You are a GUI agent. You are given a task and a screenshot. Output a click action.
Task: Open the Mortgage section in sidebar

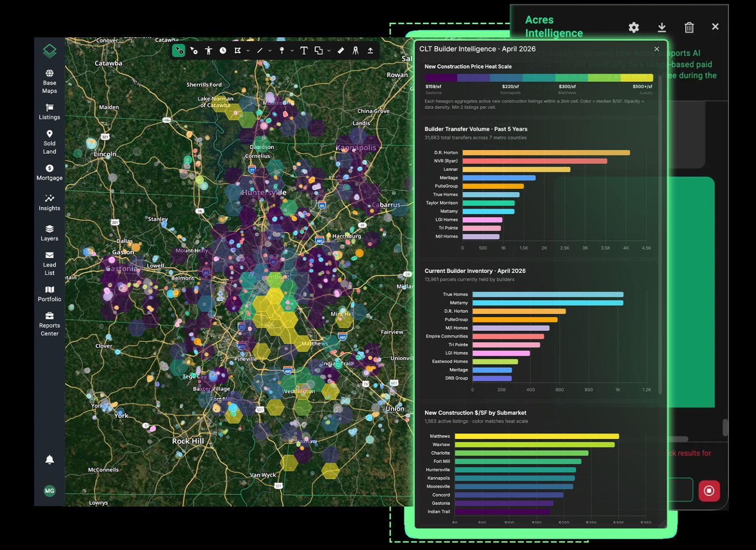tap(50, 172)
